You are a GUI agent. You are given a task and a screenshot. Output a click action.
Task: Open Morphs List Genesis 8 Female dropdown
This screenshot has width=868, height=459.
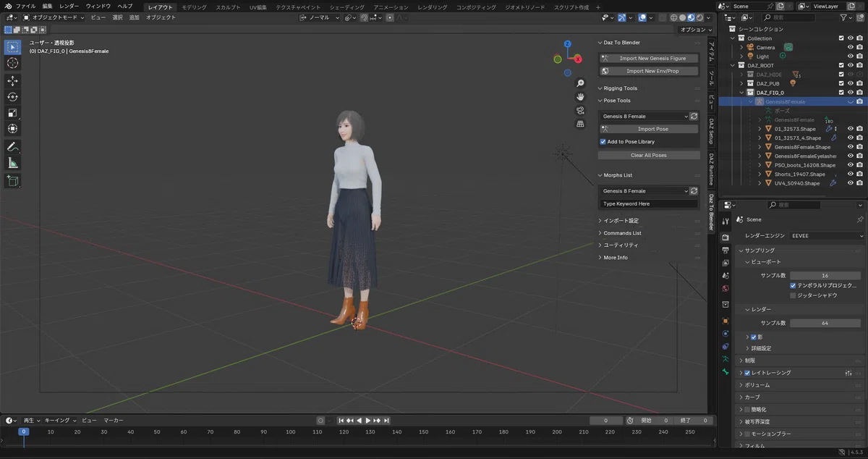644,191
